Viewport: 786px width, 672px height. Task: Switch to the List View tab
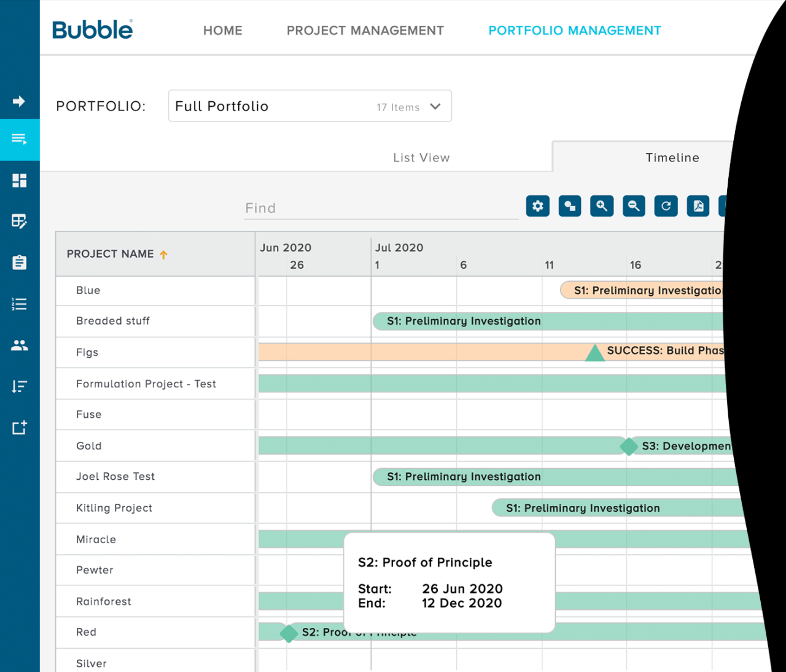(x=421, y=157)
